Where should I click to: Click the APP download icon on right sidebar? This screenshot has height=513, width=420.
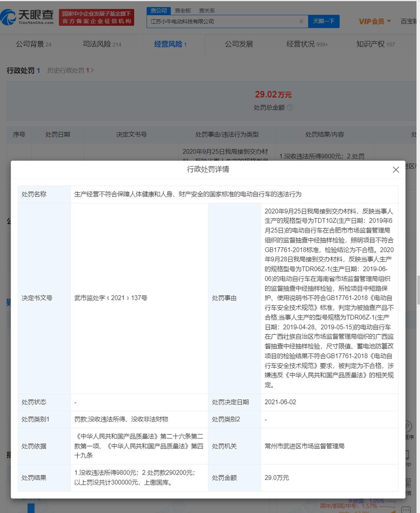[x=407, y=454]
